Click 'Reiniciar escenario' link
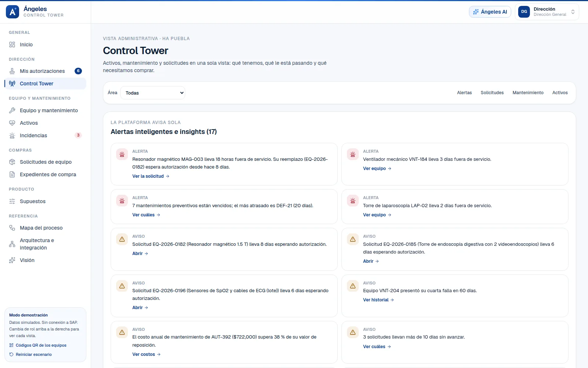 click(x=31, y=354)
